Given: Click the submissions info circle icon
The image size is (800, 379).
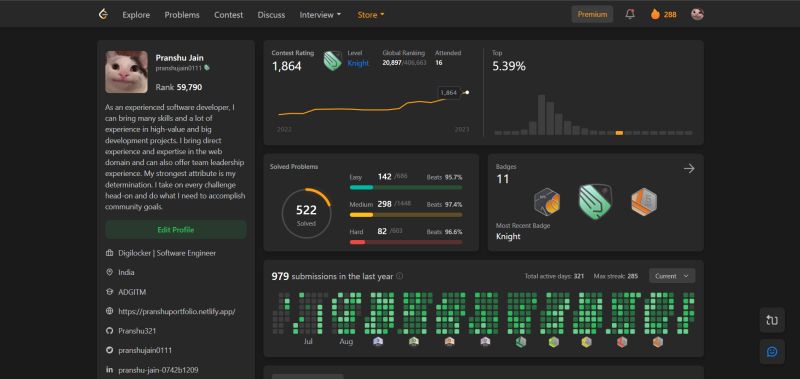Looking at the screenshot, I should click(399, 276).
